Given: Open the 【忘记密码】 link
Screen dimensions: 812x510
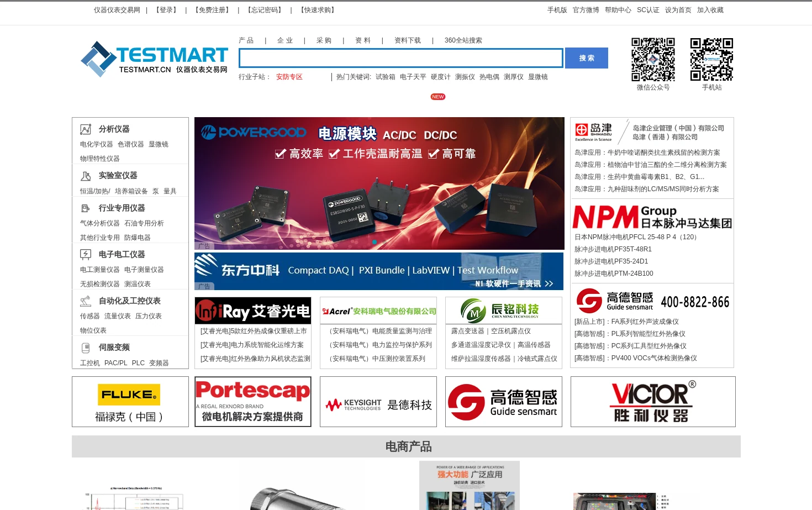Looking at the screenshot, I should (x=265, y=10).
